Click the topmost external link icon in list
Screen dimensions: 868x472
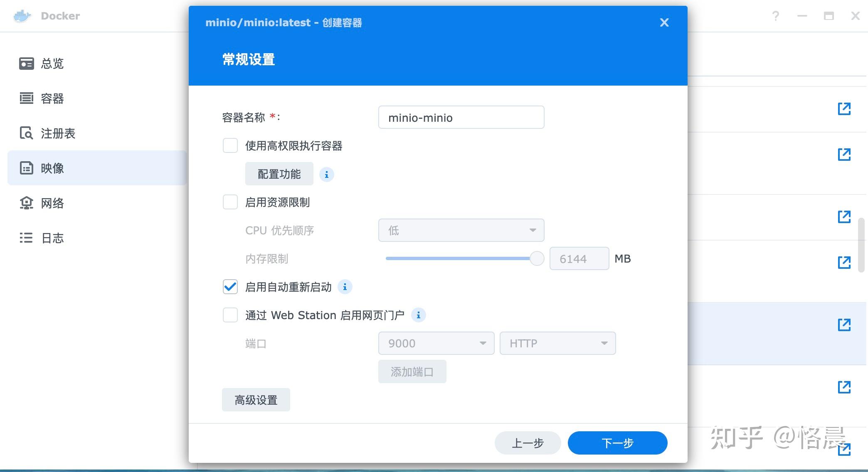coord(844,109)
